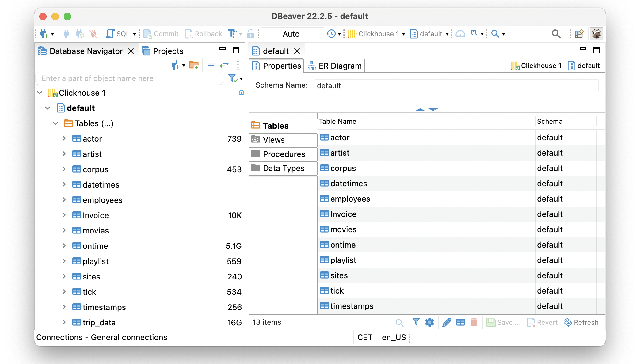Screen dimensions: 640x364
Task: Click the default breadcrumb link on right
Action: pyautogui.click(x=584, y=66)
